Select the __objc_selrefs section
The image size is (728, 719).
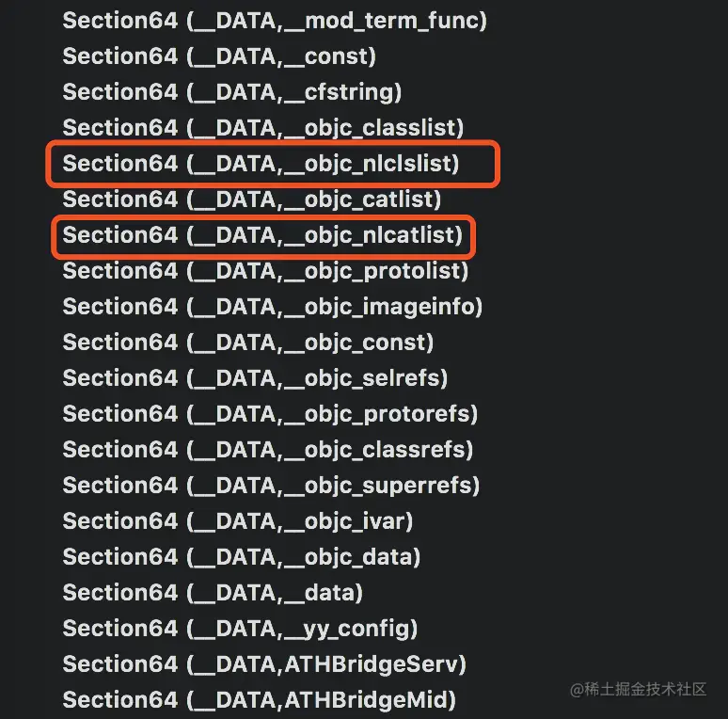[x=255, y=378]
